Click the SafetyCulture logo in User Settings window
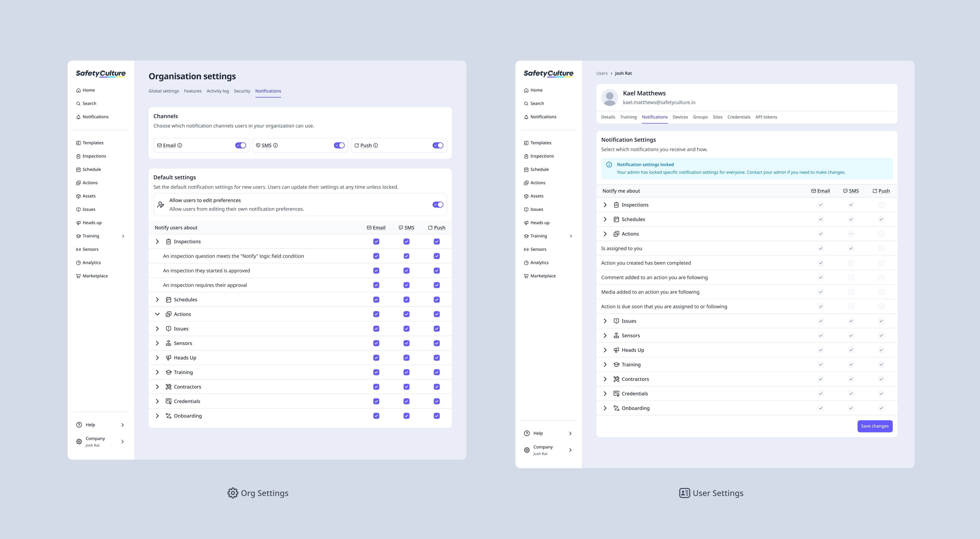980x539 pixels. (549, 73)
